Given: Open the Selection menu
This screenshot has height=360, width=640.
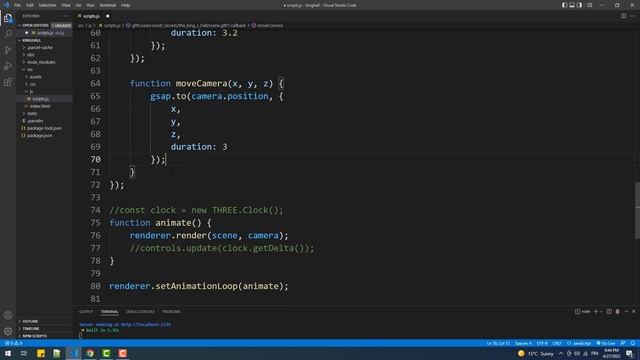Looking at the screenshot, I should 47,5.
